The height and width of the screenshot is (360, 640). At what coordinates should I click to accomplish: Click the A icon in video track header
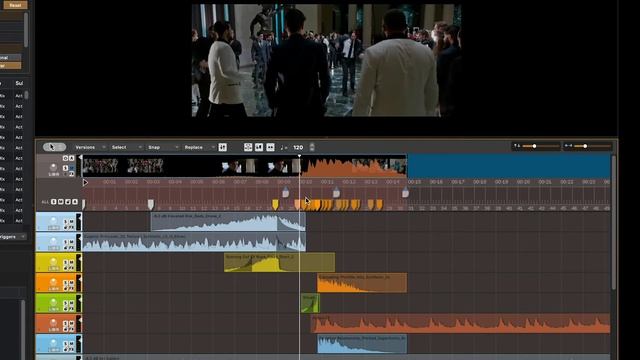[x=71, y=158]
